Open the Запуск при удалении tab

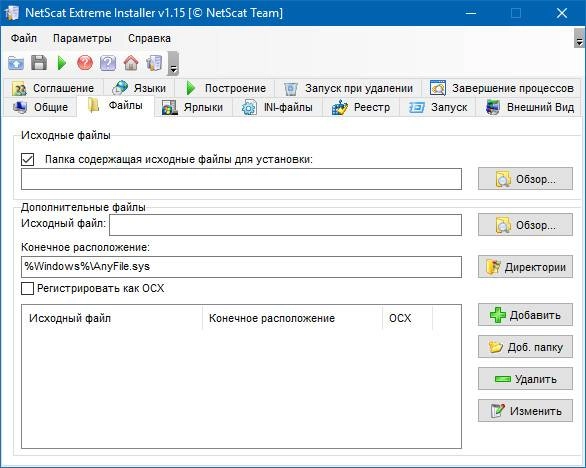348,88
